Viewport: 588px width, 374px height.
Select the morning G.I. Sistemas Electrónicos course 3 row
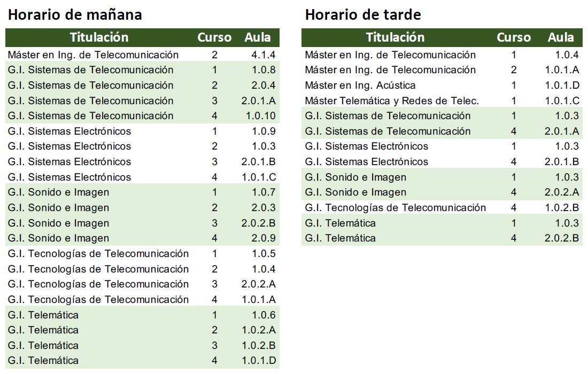click(x=143, y=161)
